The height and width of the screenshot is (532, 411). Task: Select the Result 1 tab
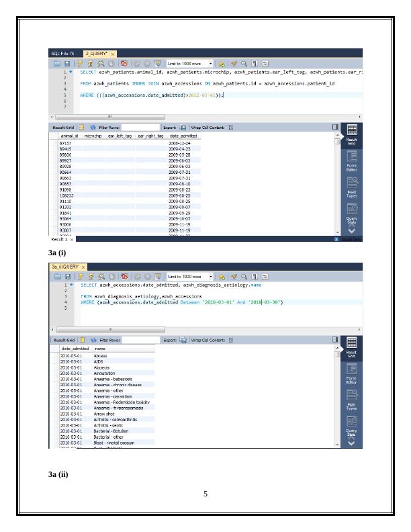pyautogui.click(x=60, y=238)
